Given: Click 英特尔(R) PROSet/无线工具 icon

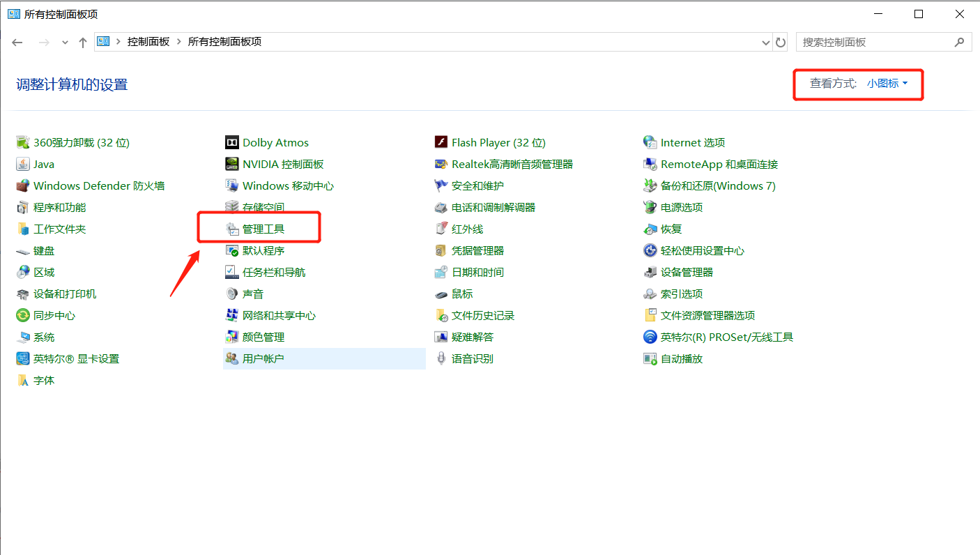Looking at the screenshot, I should point(650,337).
